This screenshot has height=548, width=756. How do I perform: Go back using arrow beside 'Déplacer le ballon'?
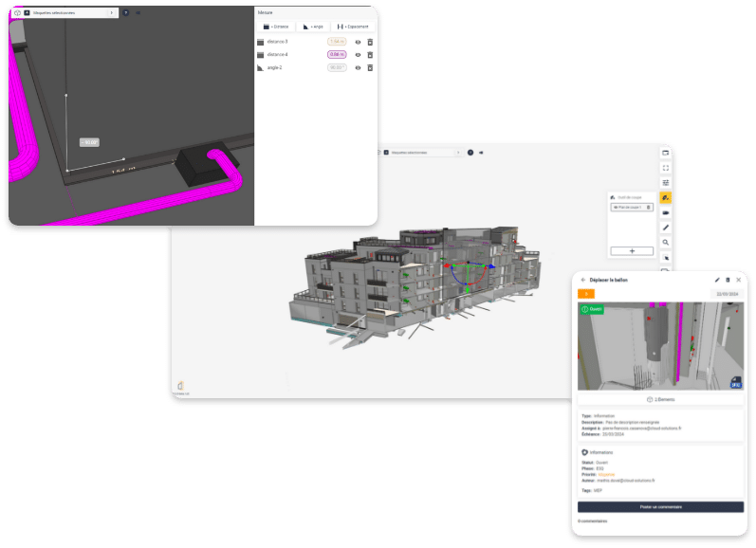click(583, 280)
